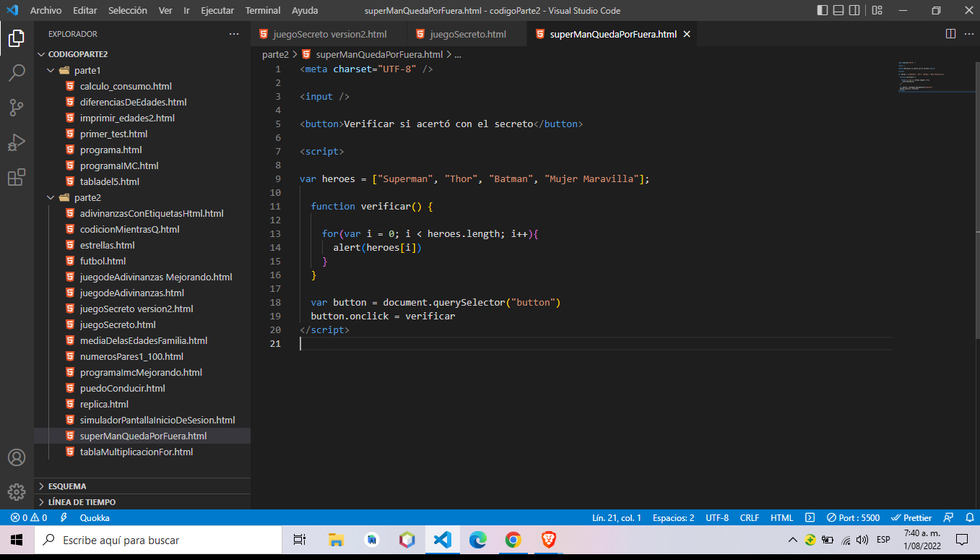Place cursor on line 14 alert(heroes[i])
Screen dimensions: 980x560
pos(377,248)
